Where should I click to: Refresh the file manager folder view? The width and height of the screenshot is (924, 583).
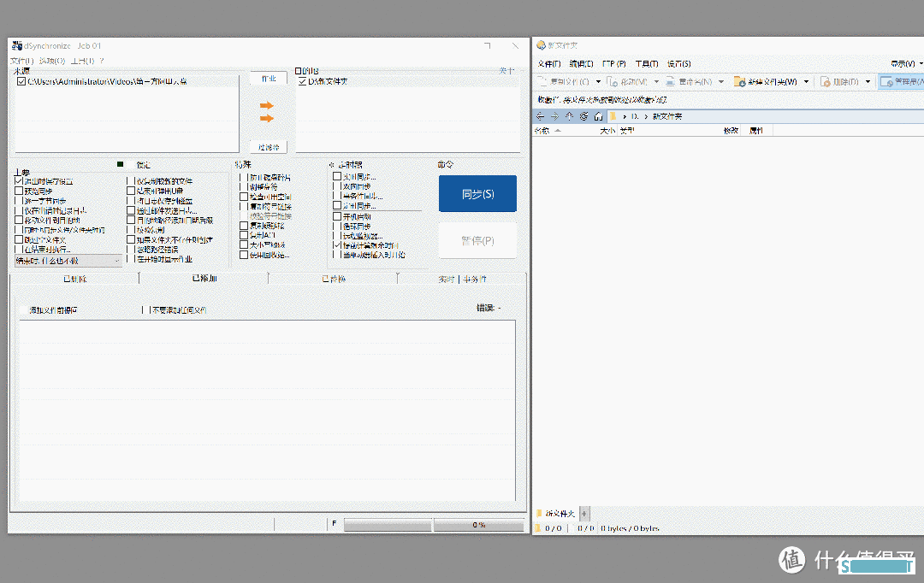(x=583, y=115)
